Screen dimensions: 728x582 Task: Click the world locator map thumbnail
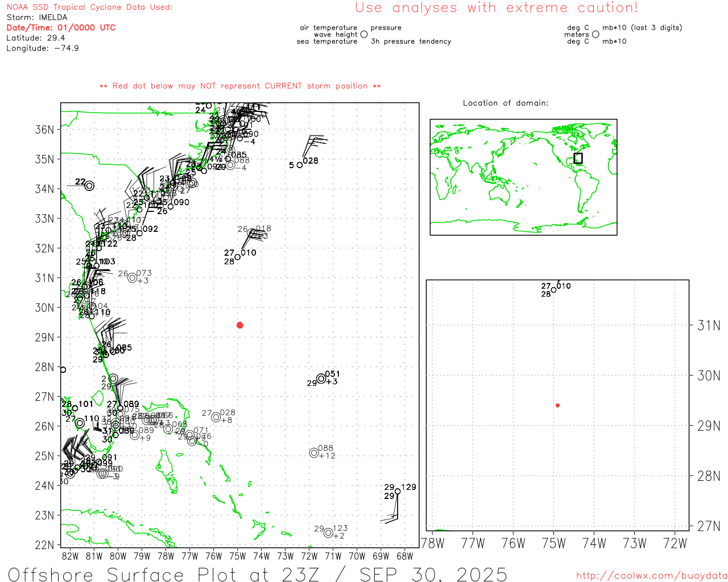tap(523, 177)
